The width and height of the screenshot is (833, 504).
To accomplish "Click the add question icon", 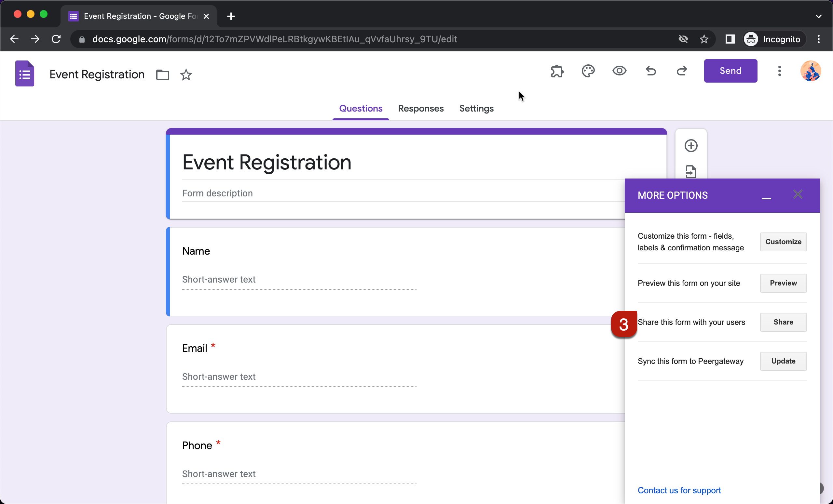I will pos(691,146).
